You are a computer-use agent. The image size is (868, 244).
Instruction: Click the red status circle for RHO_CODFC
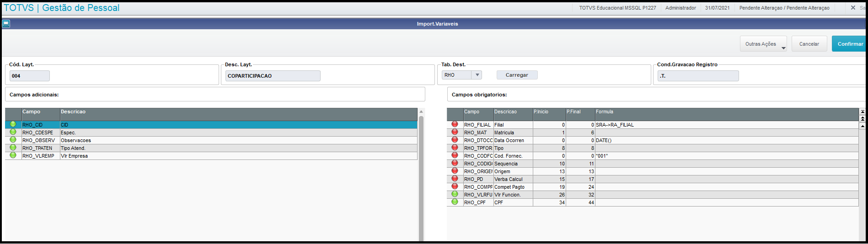[x=455, y=155]
